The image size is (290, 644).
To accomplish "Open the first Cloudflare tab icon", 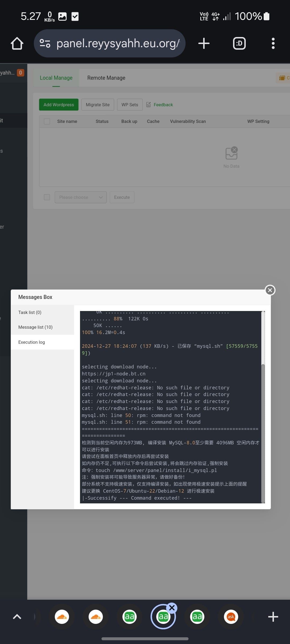I will coord(62,617).
